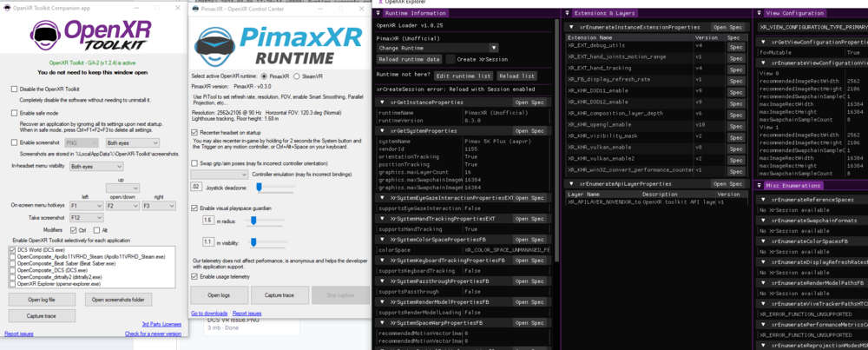Open the F1 left hotkey dropdown
The height and width of the screenshot is (350, 868).
coord(86,206)
